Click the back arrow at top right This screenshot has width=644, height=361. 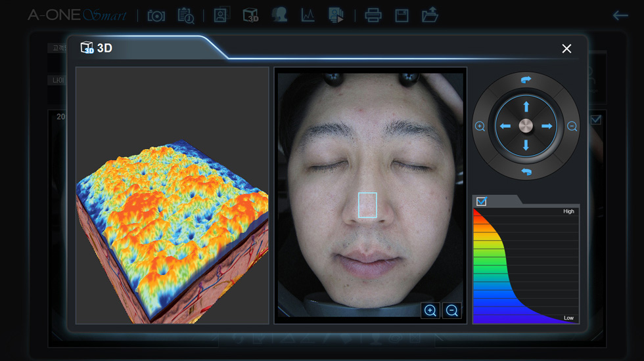(x=620, y=15)
